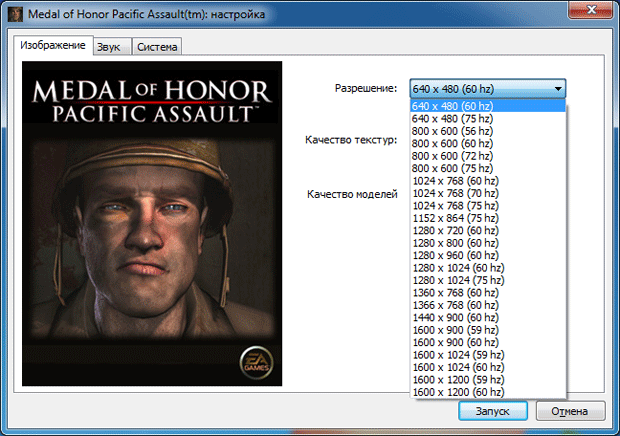The height and width of the screenshot is (436, 620).
Task: Choose 1280 x 800 (60 hz)
Action: point(488,243)
